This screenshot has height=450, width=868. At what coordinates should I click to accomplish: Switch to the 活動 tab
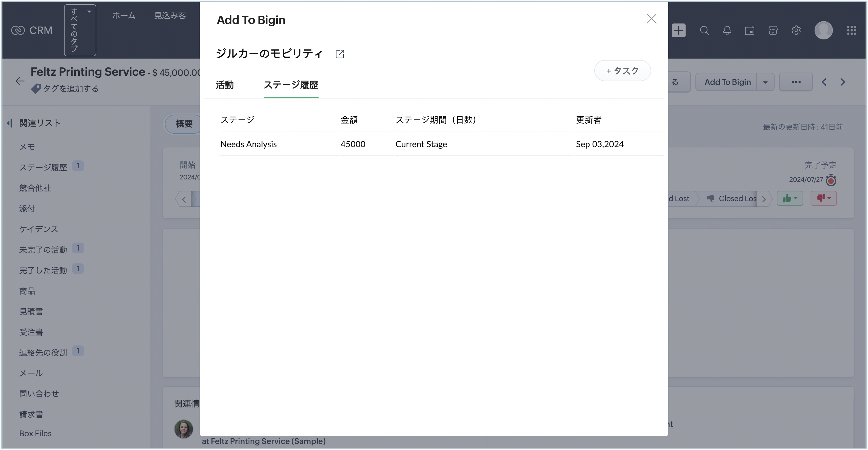click(x=225, y=85)
